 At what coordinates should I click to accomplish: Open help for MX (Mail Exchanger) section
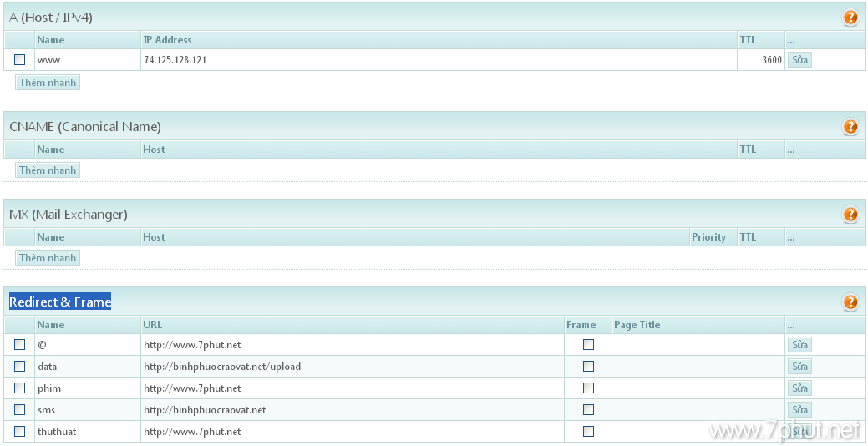pos(850,214)
